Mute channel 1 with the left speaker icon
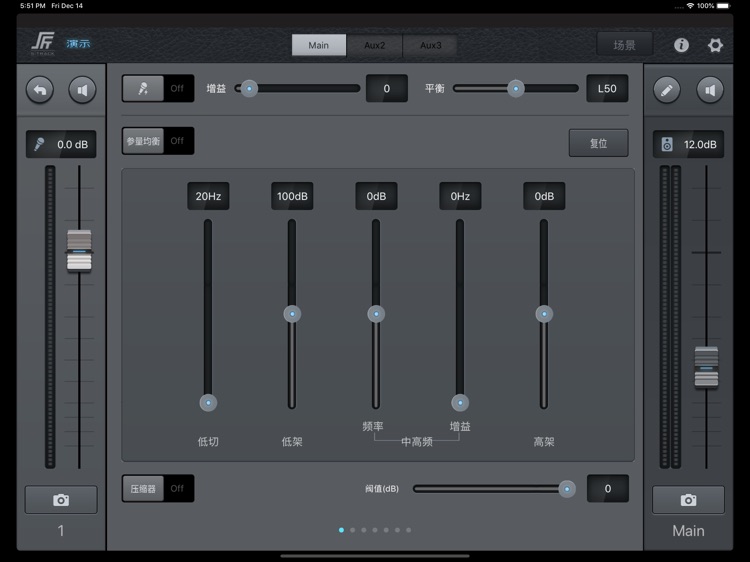This screenshot has width=750, height=562. [x=82, y=90]
